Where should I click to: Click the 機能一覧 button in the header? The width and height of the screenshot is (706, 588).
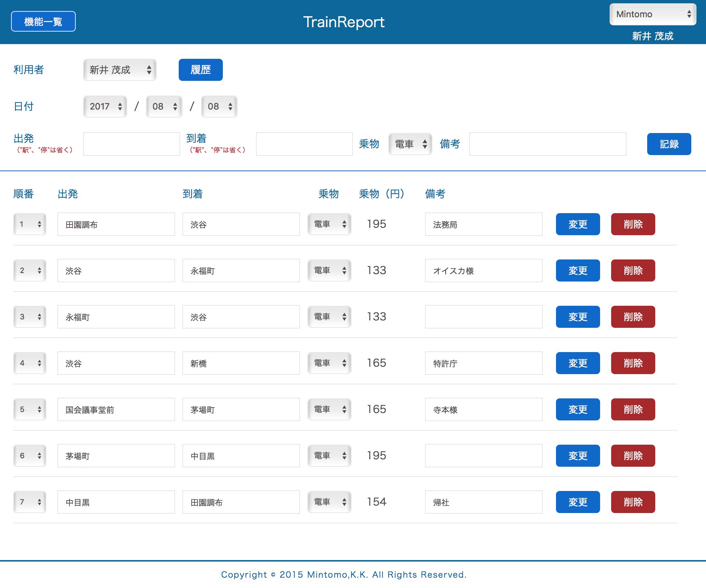point(43,21)
